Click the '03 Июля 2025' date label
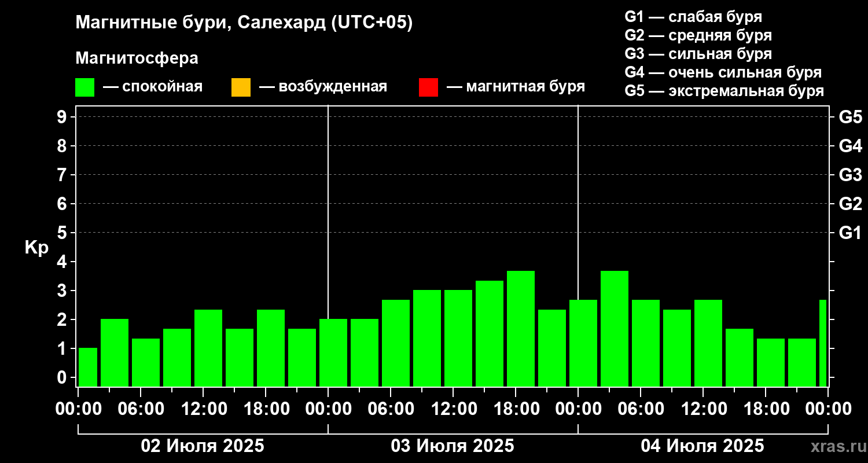The image size is (868, 463). 453,446
